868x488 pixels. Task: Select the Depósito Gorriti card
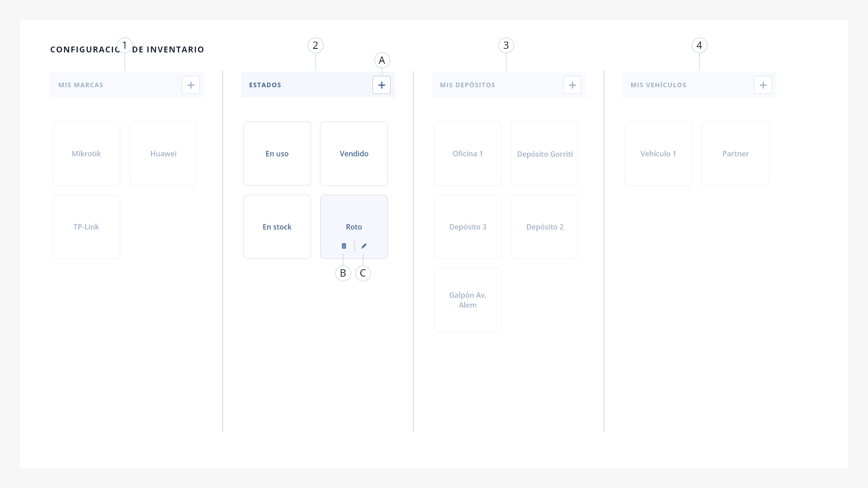click(545, 154)
